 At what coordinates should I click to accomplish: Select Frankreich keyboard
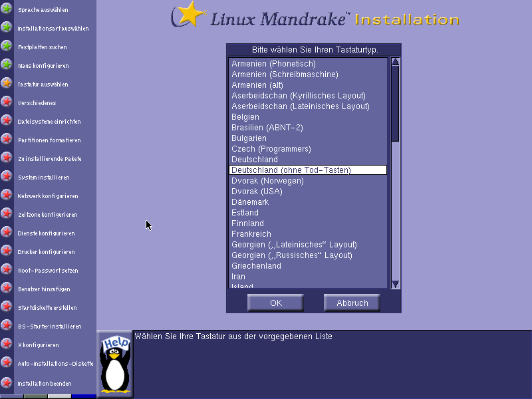tap(308, 234)
